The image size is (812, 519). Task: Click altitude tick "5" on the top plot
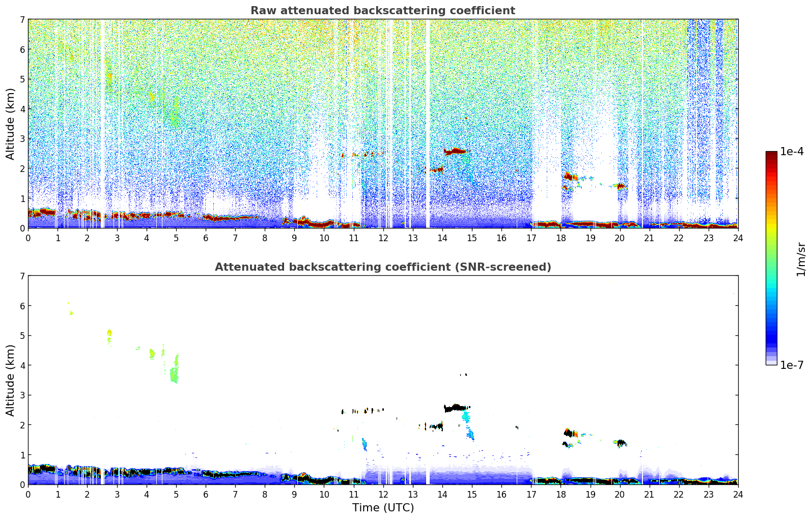tap(22, 79)
